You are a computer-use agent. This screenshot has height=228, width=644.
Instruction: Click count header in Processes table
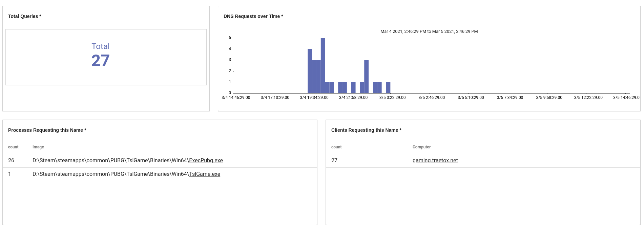coord(13,147)
